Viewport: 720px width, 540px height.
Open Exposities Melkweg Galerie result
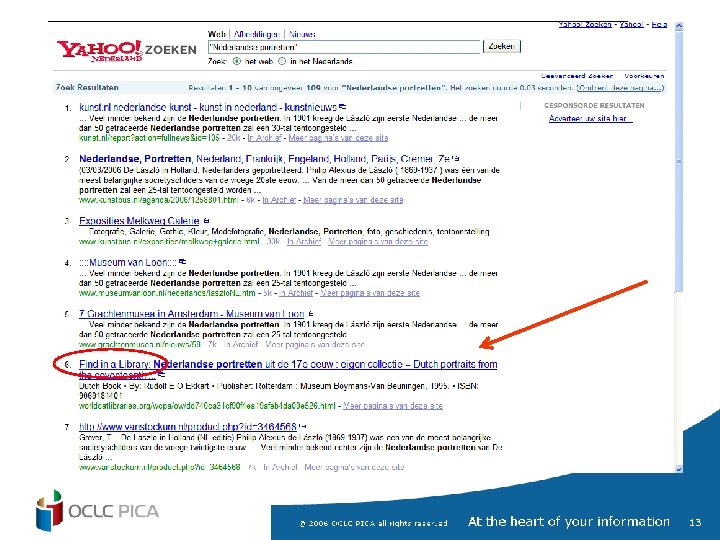pos(139,220)
